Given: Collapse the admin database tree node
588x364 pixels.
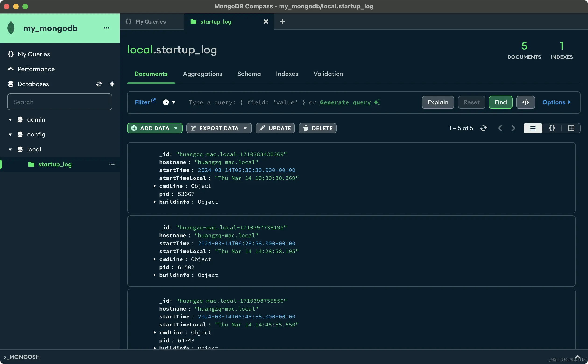Looking at the screenshot, I should pos(10,120).
